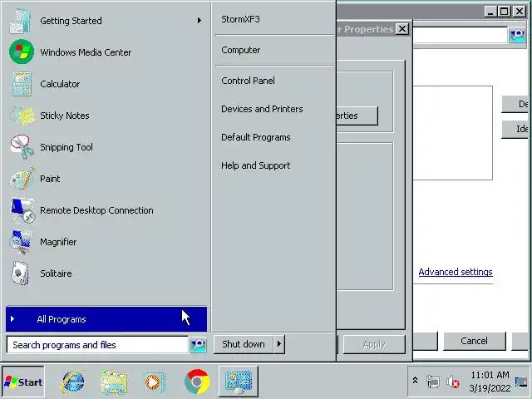532x399 pixels.
Task: Expand the Getting Started submenu arrow
Action: (x=199, y=21)
